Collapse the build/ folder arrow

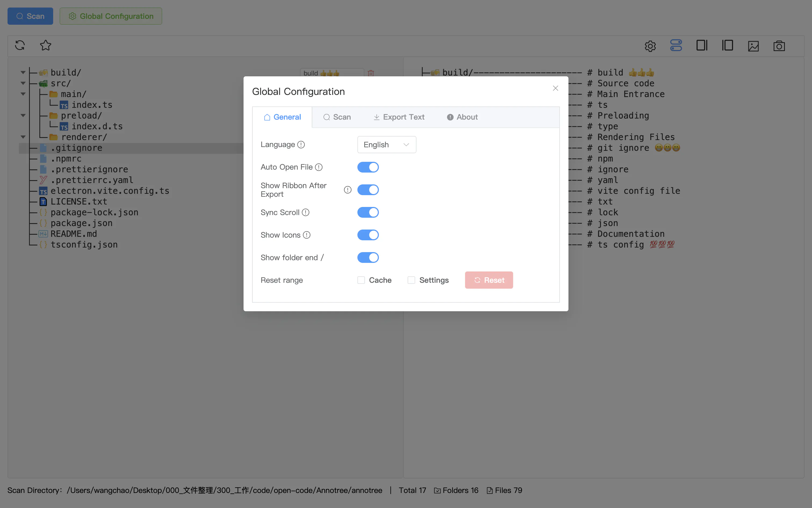[x=23, y=72]
